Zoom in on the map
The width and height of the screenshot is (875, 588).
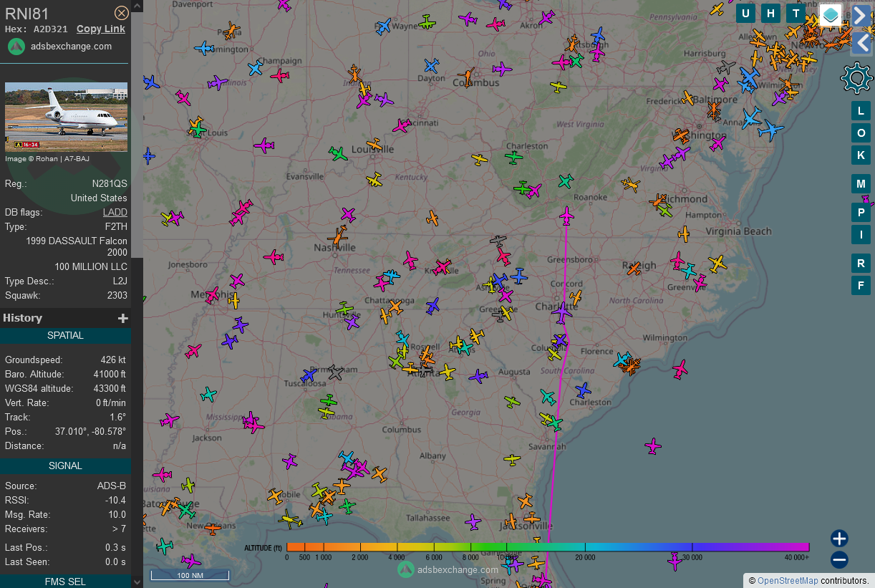[x=839, y=539]
